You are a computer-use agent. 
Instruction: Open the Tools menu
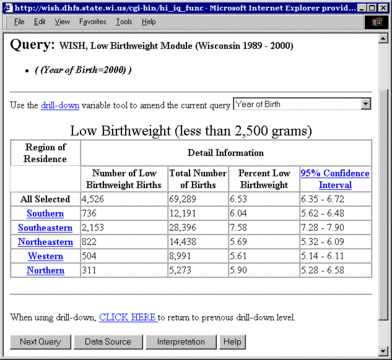pyautogui.click(x=124, y=22)
